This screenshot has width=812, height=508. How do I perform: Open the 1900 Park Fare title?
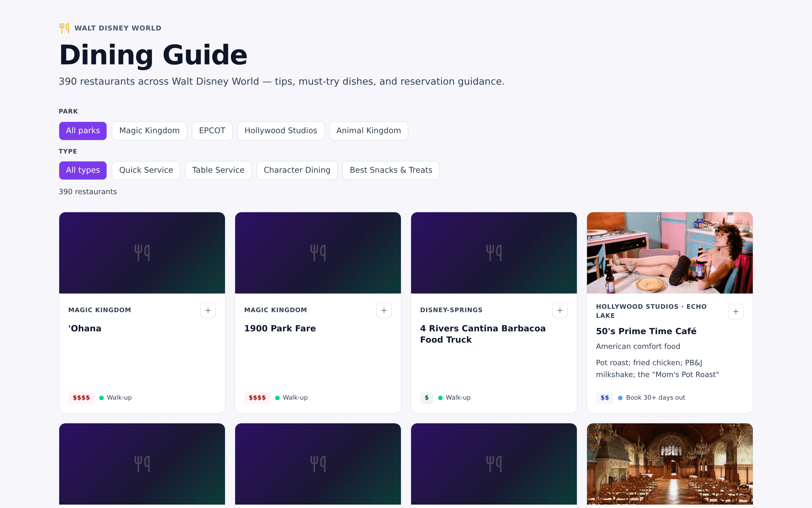pos(280,328)
